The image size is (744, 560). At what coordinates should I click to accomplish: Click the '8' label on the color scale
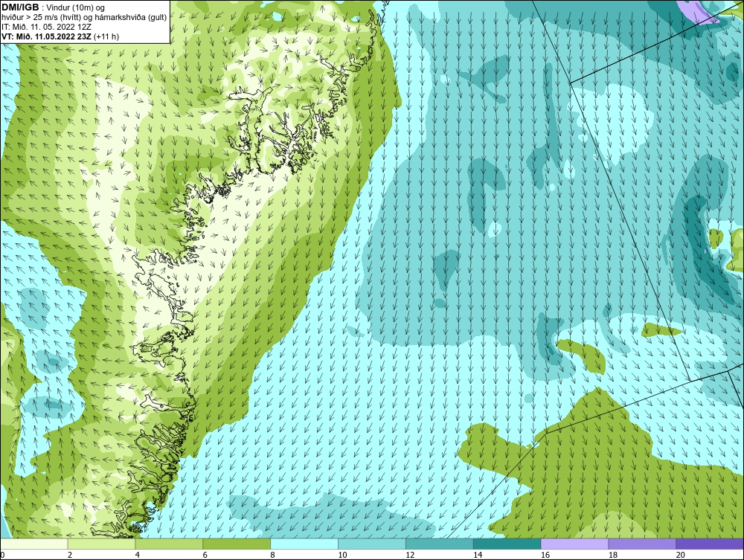272,555
